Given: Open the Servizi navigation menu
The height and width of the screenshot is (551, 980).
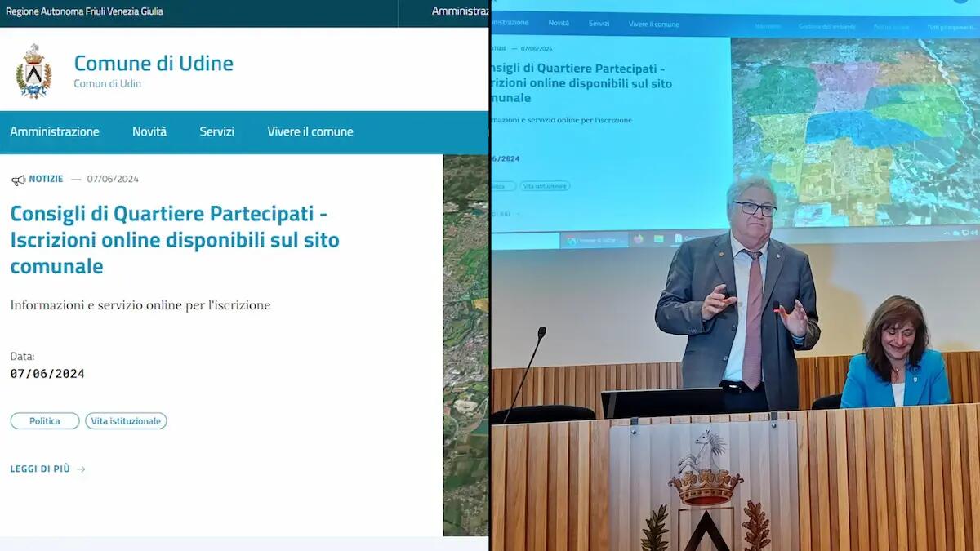Looking at the screenshot, I should (216, 131).
